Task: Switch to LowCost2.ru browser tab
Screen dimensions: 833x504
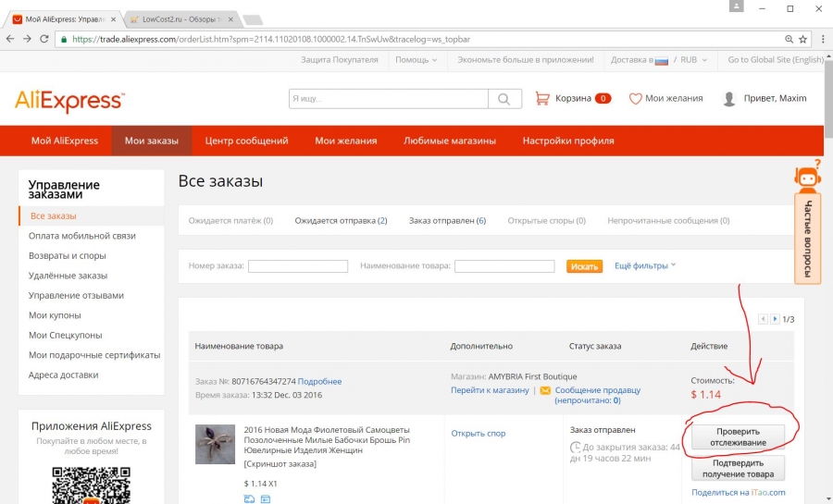Action: [180, 18]
